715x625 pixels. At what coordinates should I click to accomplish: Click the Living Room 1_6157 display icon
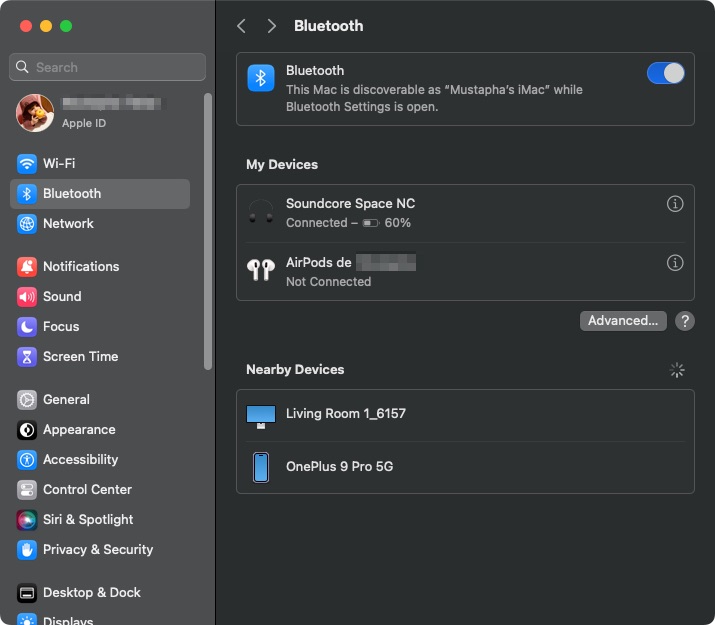pyautogui.click(x=261, y=416)
